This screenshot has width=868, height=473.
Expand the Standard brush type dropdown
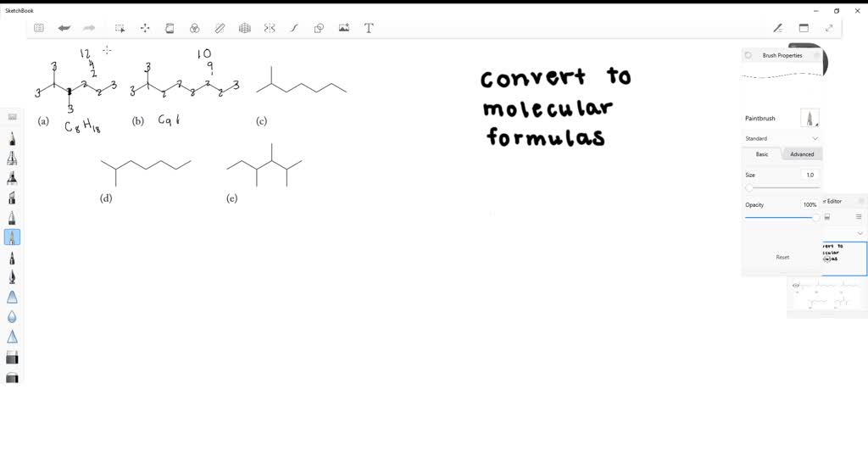click(782, 138)
